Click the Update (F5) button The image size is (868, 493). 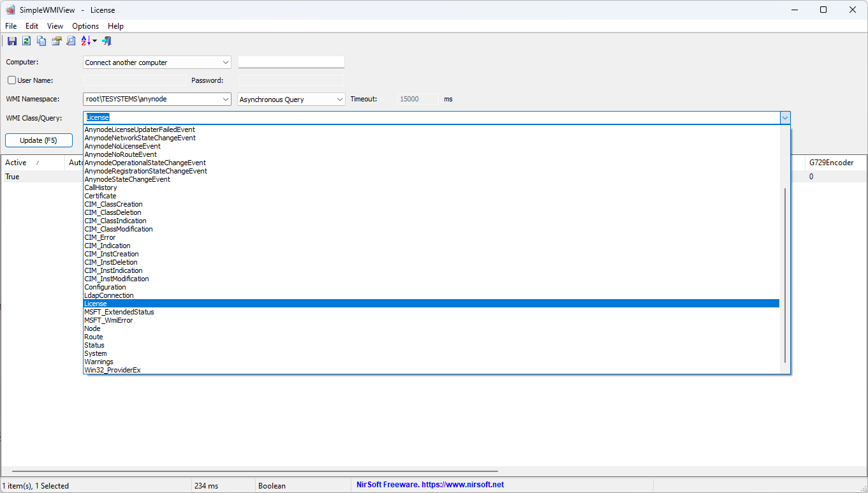click(38, 140)
